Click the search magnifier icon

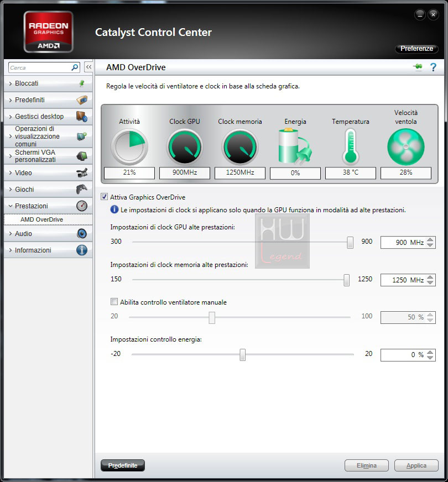(x=75, y=67)
